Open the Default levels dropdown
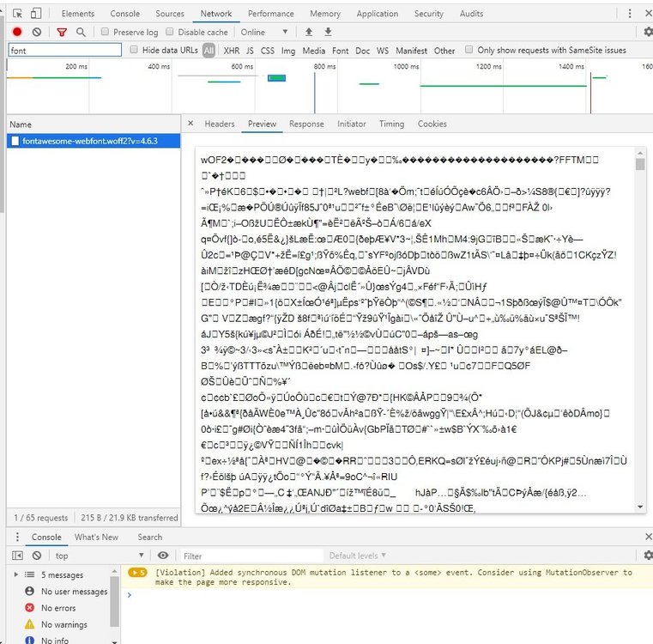This screenshot has height=644, width=653. [358, 556]
